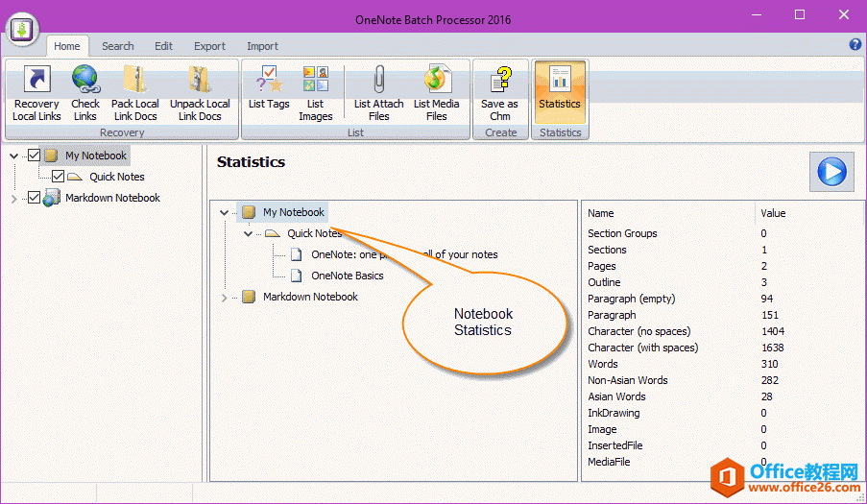Open the Search tab
867x504 pixels.
tap(118, 46)
